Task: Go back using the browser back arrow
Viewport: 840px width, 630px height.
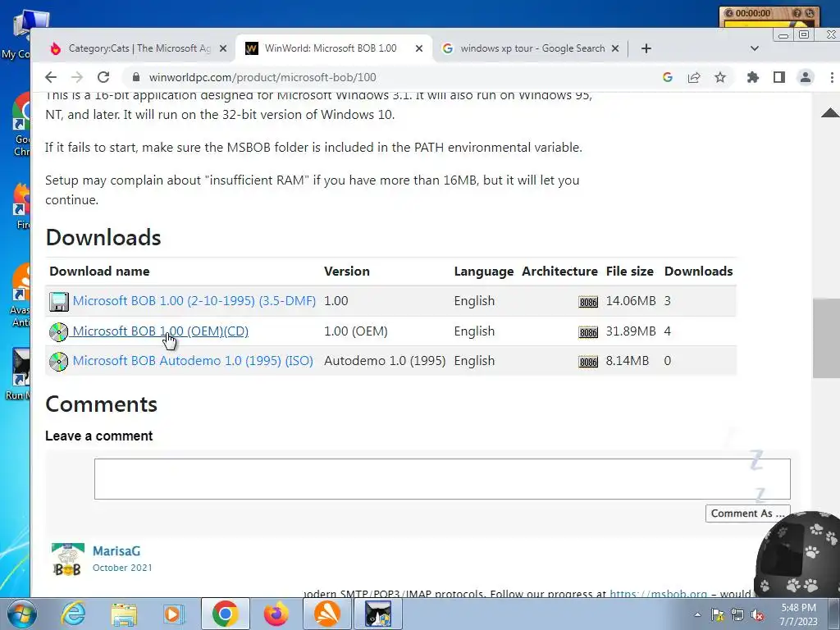Action: click(51, 77)
